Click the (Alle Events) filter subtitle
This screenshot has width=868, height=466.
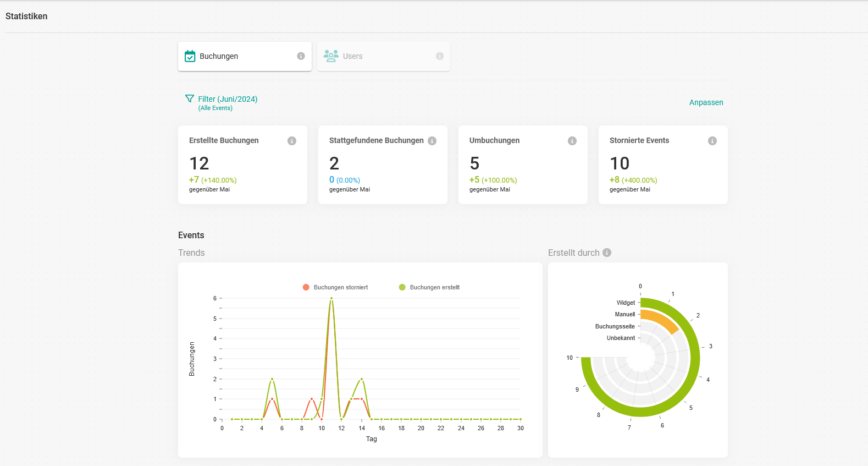(215, 108)
